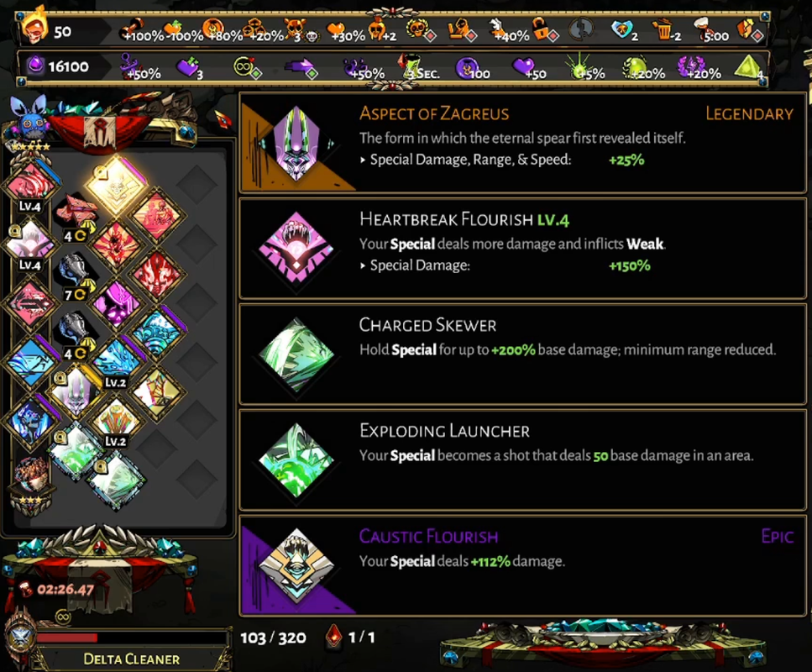Select the 5:00 timer pact condition icon
Image resolution: width=812 pixels, height=672 pixels.
tap(712, 30)
